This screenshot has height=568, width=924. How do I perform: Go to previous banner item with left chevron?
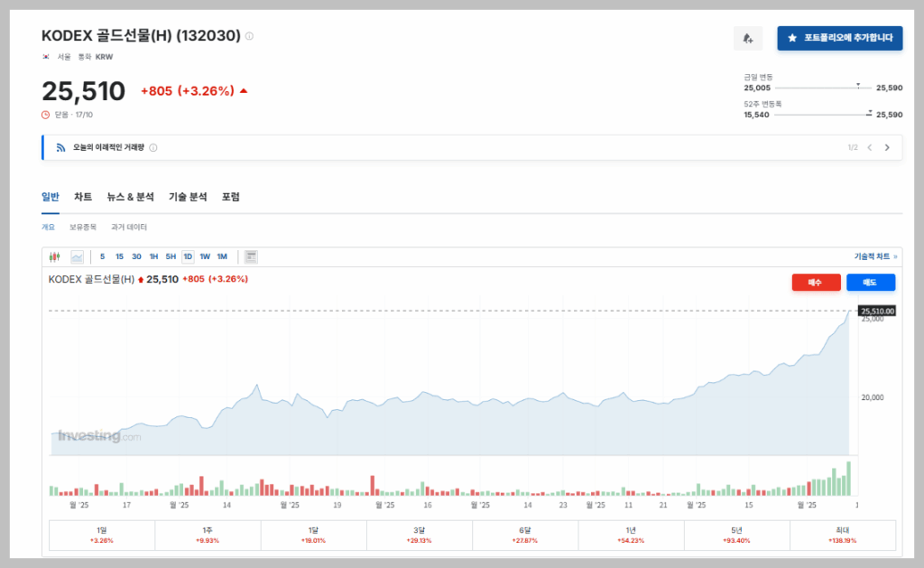[869, 147]
